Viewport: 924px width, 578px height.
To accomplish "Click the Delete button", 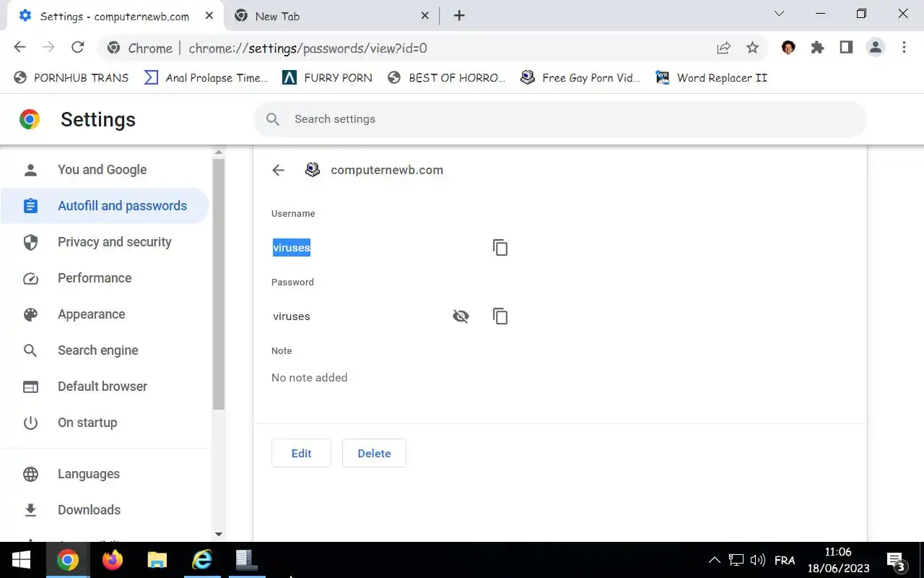I will [x=374, y=453].
